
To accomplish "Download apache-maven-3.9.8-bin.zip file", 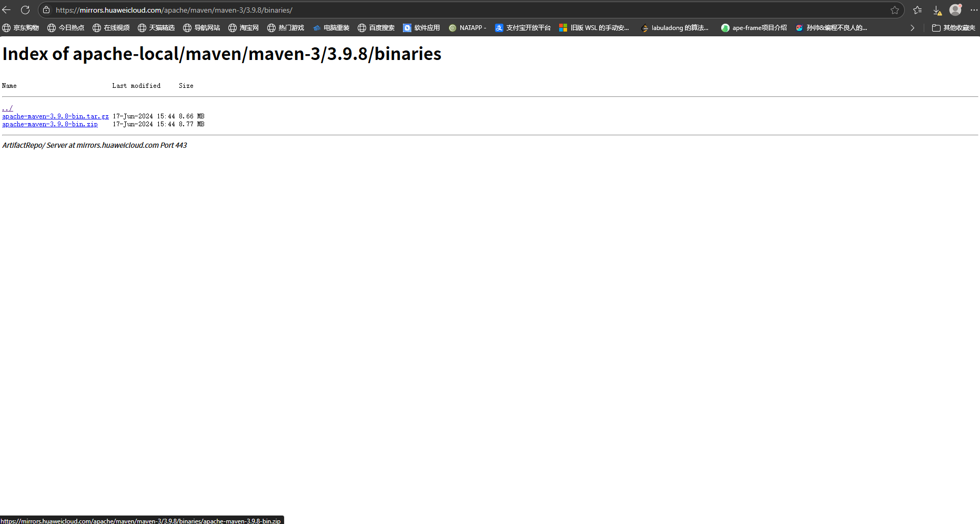I will point(50,124).
